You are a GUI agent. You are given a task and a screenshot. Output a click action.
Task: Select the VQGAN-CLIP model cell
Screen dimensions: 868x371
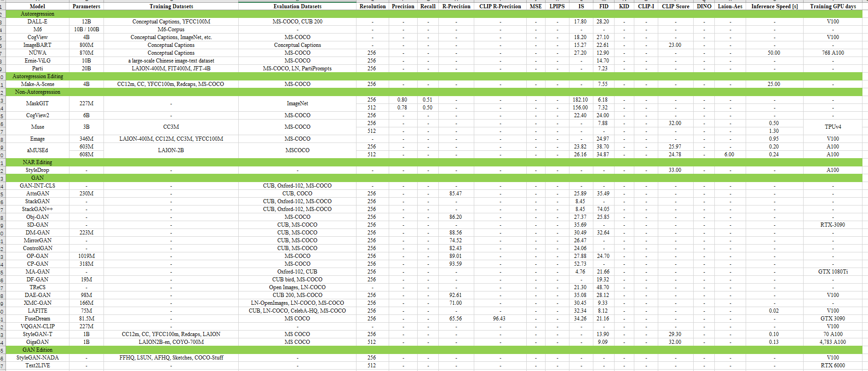pos(38,326)
